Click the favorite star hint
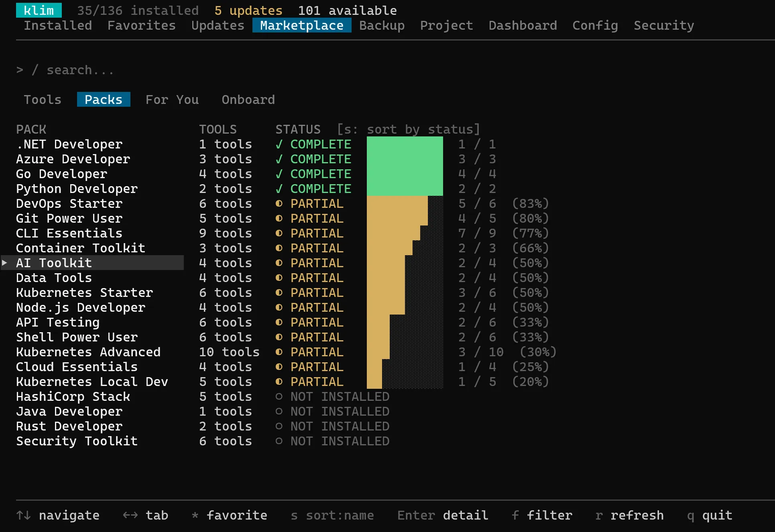775x532 pixels. pos(229,515)
